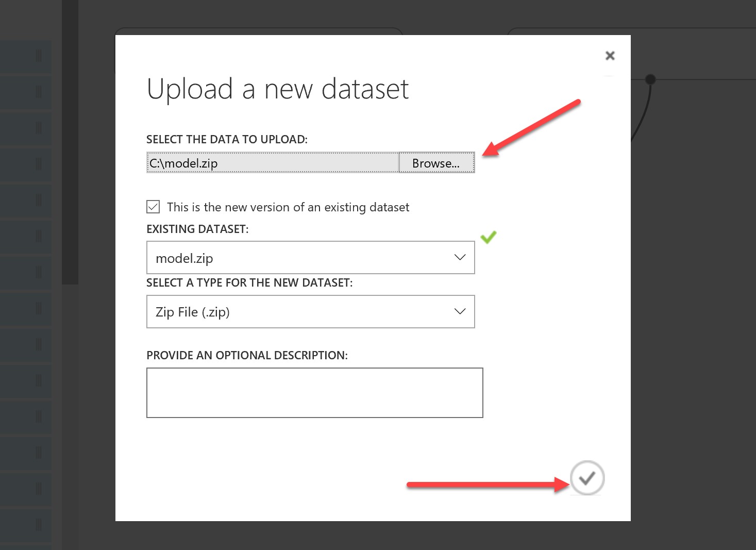This screenshot has width=756, height=550.
Task: Close the Upload a new dataset dialog
Action: [610, 55]
